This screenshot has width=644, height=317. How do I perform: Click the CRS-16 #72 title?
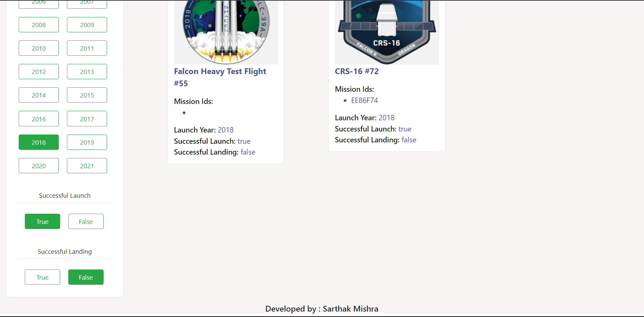coord(357,71)
